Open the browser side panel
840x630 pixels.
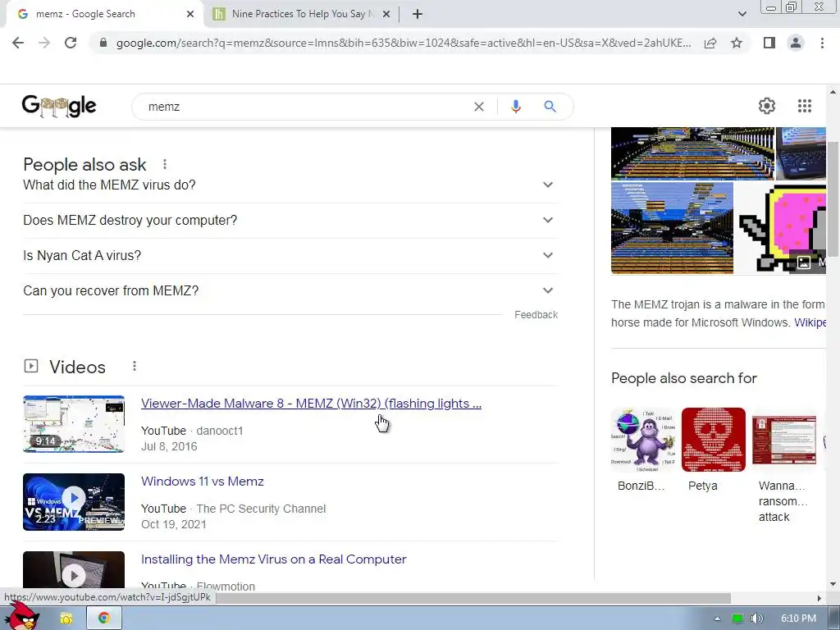point(769,43)
